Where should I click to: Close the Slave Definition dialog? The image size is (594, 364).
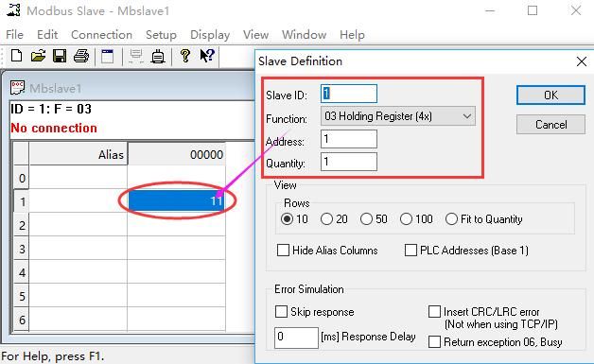[x=582, y=61]
